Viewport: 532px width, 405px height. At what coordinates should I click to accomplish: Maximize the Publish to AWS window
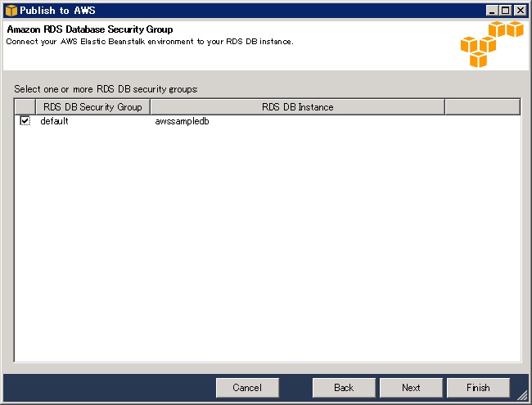(506, 11)
